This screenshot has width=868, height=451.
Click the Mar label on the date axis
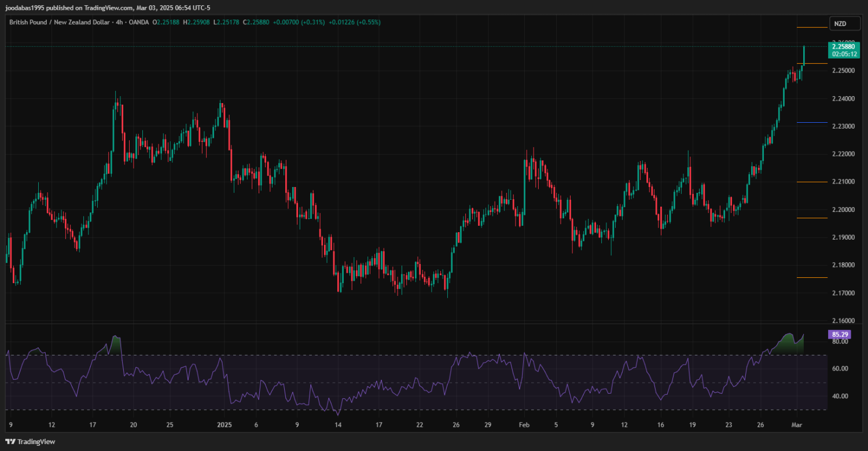click(x=796, y=425)
